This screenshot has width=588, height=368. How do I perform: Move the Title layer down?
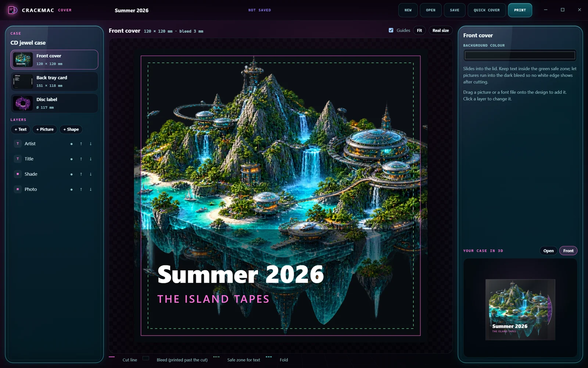coord(90,159)
